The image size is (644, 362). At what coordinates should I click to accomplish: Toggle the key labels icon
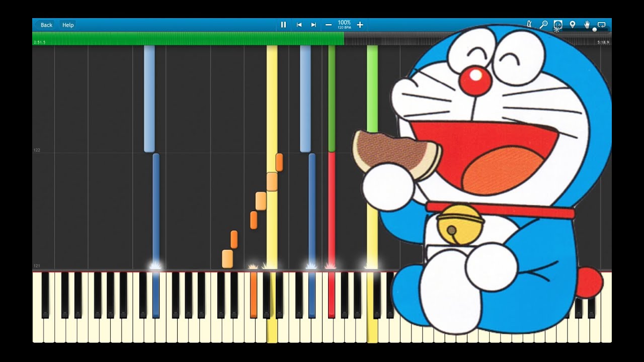(x=558, y=24)
